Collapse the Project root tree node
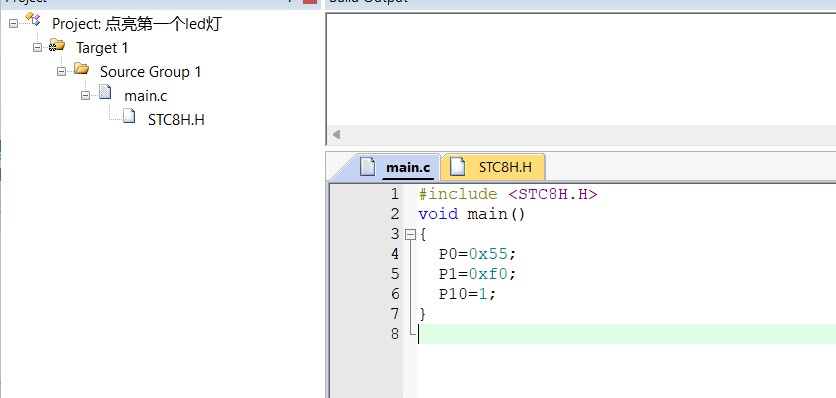Viewport: 836px width, 398px height. (x=13, y=23)
